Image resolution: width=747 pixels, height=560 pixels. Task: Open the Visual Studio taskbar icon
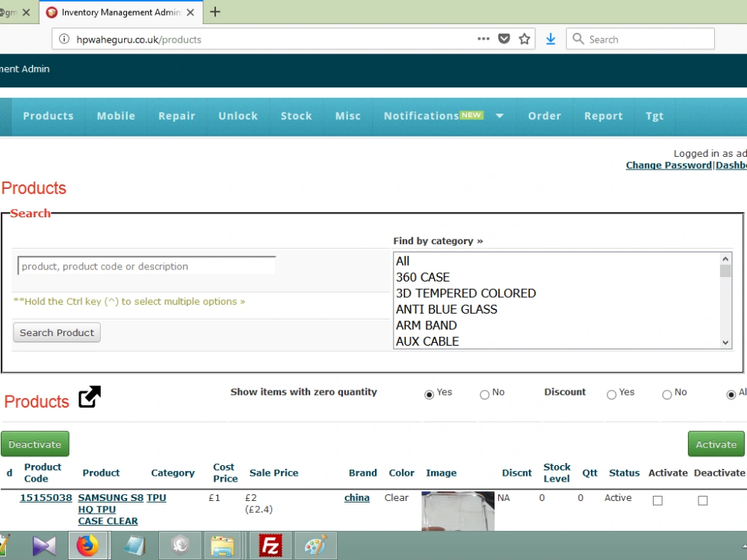tap(44, 546)
